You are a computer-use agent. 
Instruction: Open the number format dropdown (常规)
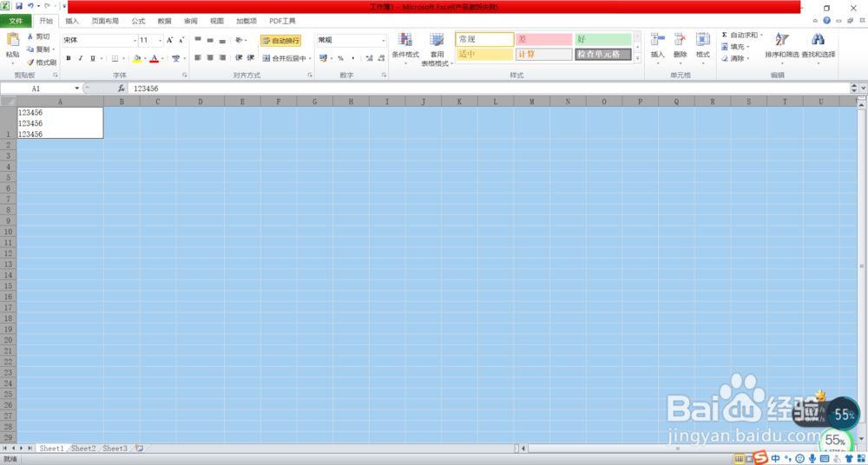pos(383,41)
